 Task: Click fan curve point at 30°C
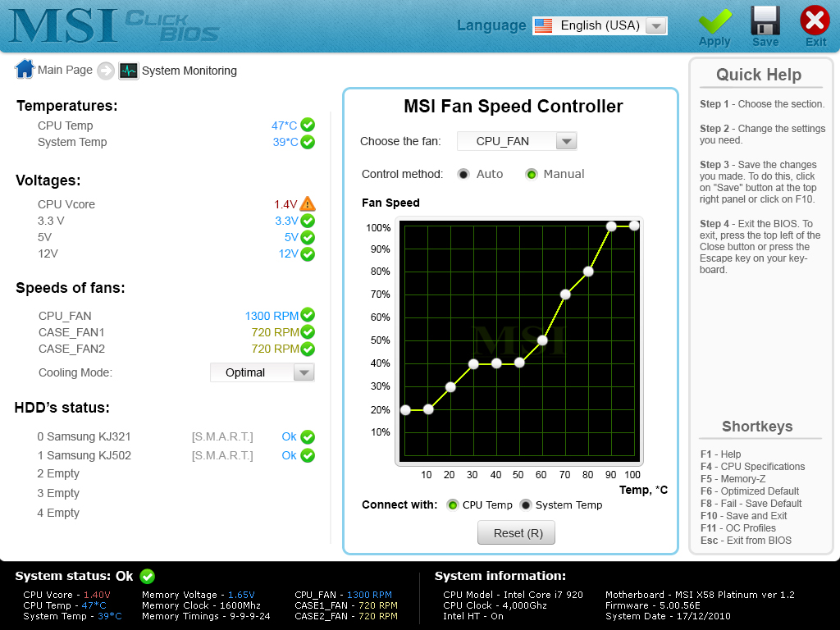tap(473, 364)
